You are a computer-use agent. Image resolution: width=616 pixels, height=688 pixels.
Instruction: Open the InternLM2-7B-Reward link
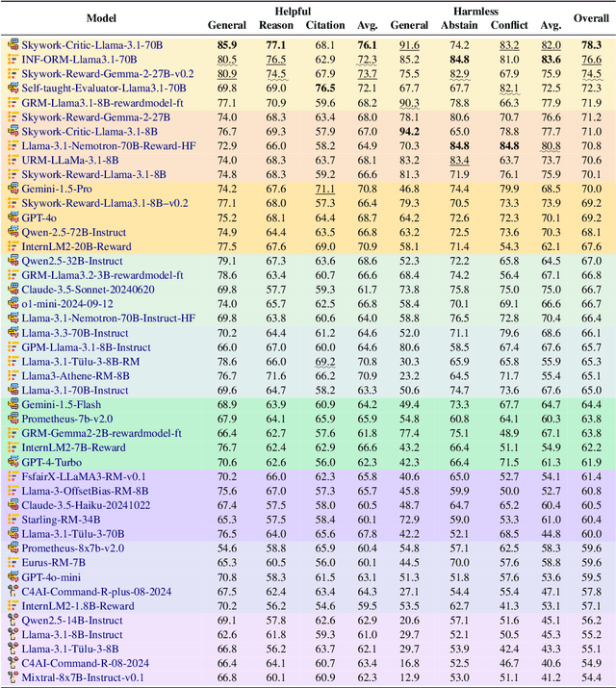point(74,447)
